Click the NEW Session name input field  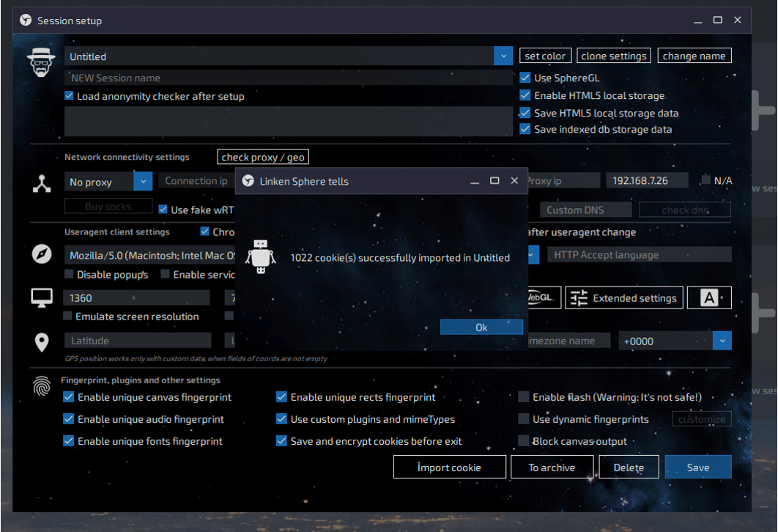point(289,78)
